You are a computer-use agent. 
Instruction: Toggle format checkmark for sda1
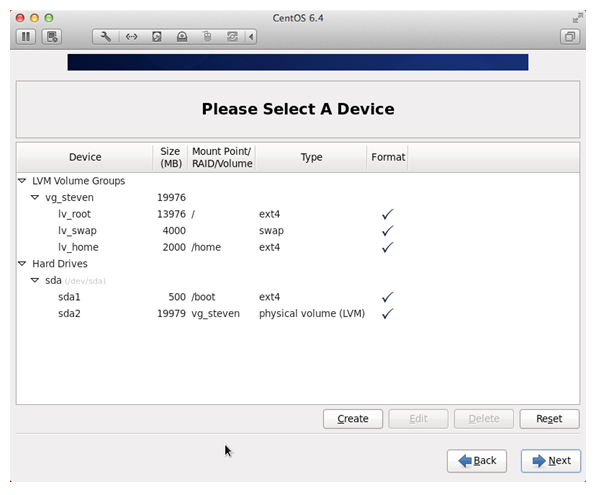pos(387,297)
